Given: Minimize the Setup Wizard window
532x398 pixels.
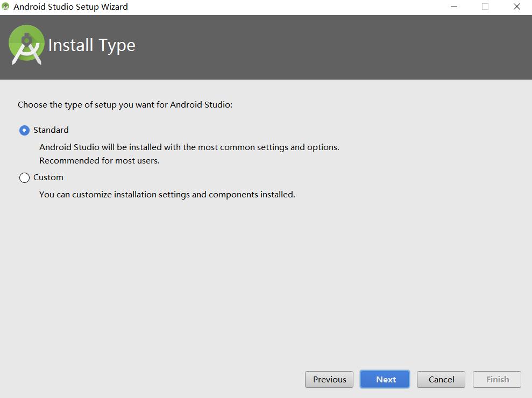Looking at the screenshot, I should (455, 7).
